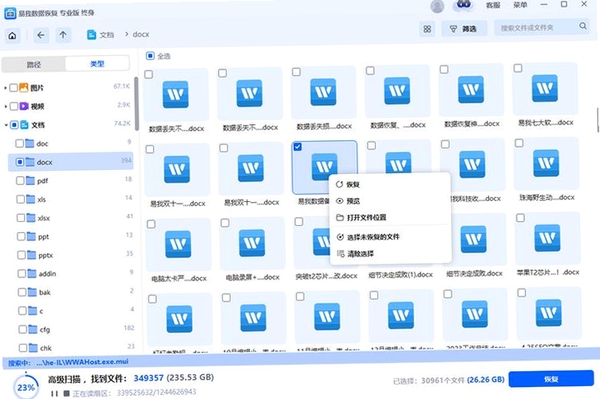Select the 珠海野生动....docx file icon
Image resolution: width=600 pixels, height=399 pixels.
click(x=546, y=163)
